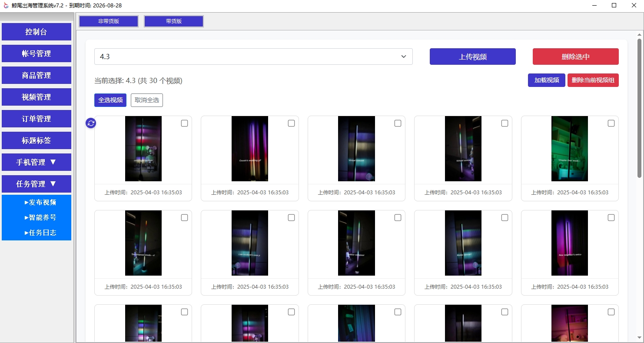644x343 pixels.
Task: Click the app logo in the title bar
Action: pyautogui.click(x=6, y=6)
